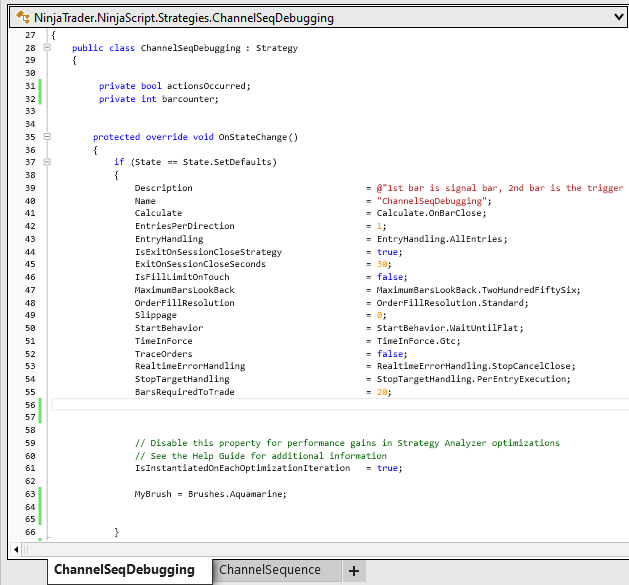629x585 pixels.
Task: Click 'StopTargetHandling.PerEntryExecution' value
Action: pos(471,379)
